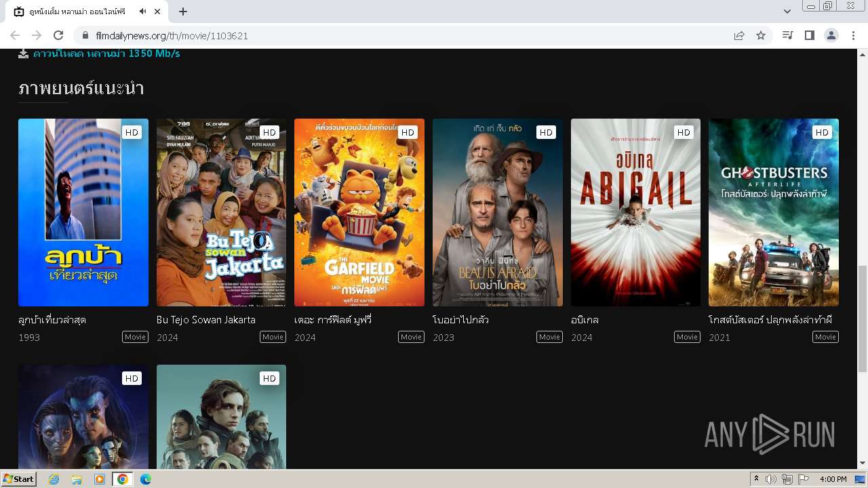The height and width of the screenshot is (488, 868).
Task: Go forward to the next page
Action: pyautogui.click(x=37, y=35)
